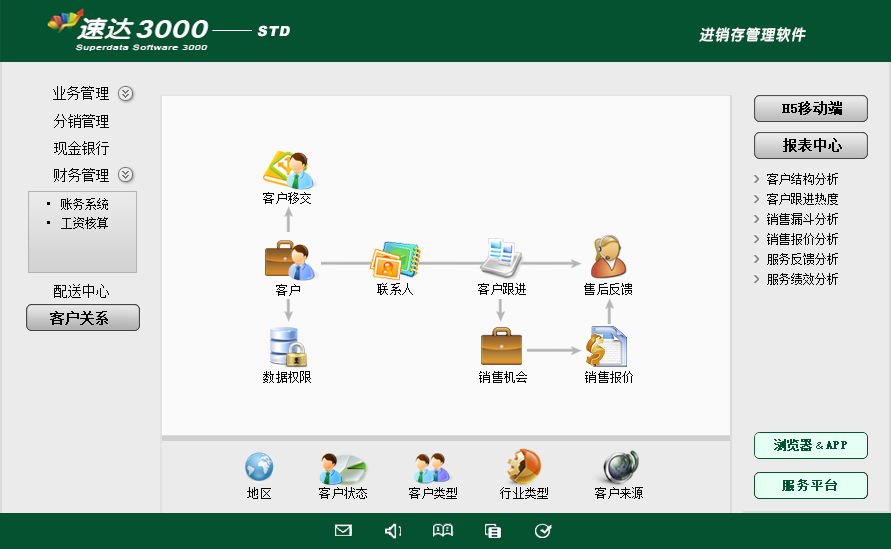Click the 行业类型 label text
Viewport: 891px width, 549px height.
pos(524,493)
